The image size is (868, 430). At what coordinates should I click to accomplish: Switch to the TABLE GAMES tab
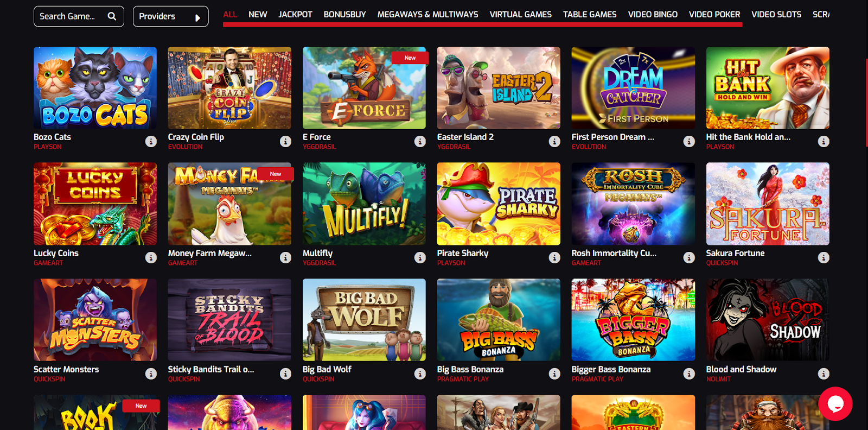click(x=590, y=15)
